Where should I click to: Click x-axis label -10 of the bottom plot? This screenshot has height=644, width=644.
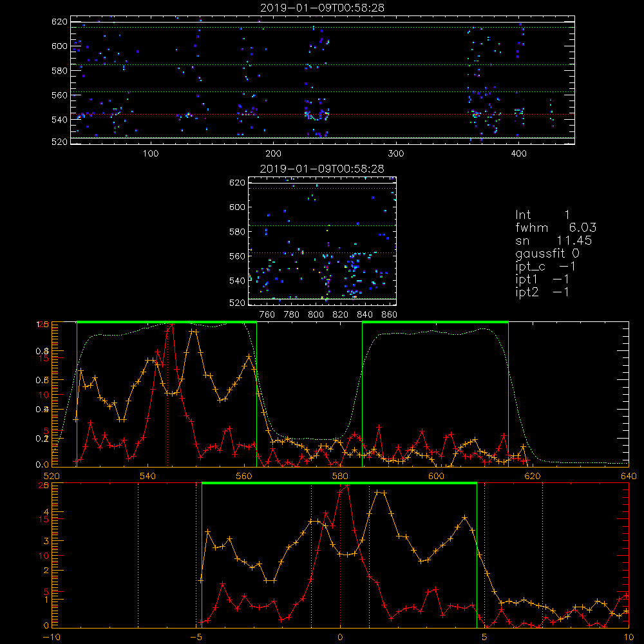pyautogui.click(x=52, y=638)
